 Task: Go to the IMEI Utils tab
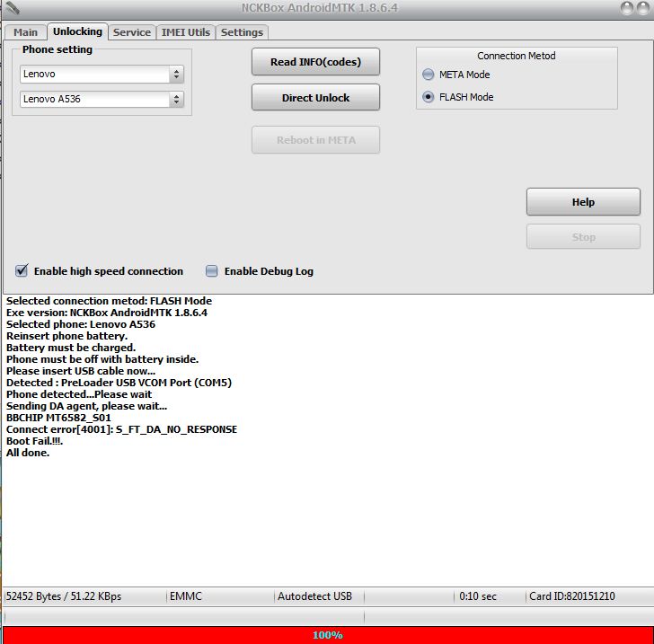186,32
